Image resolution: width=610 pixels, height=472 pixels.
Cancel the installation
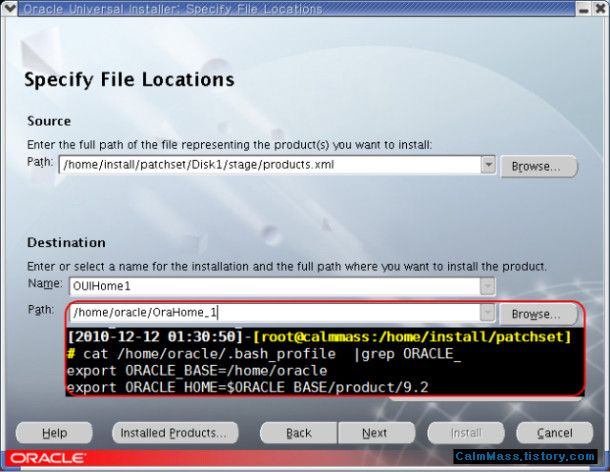coord(555,433)
